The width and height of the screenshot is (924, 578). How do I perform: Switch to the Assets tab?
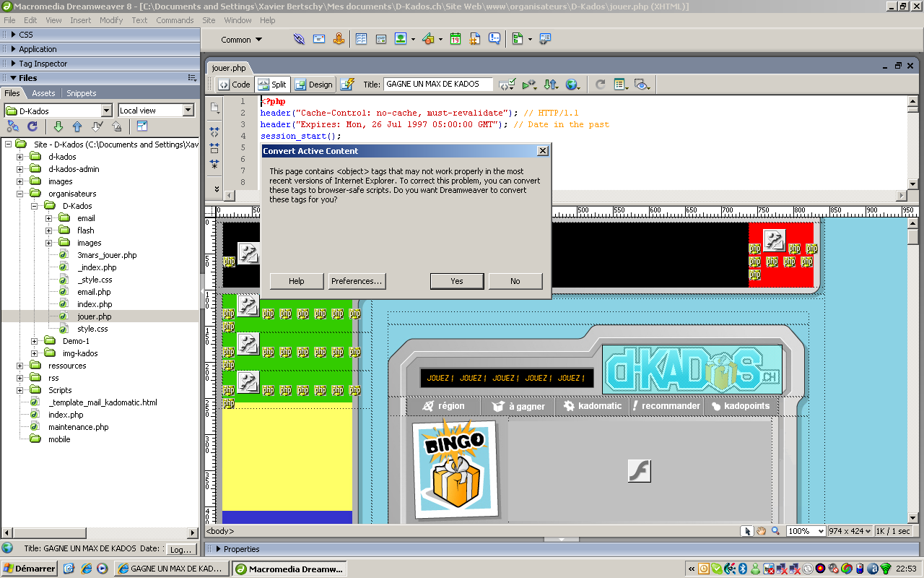pos(43,93)
